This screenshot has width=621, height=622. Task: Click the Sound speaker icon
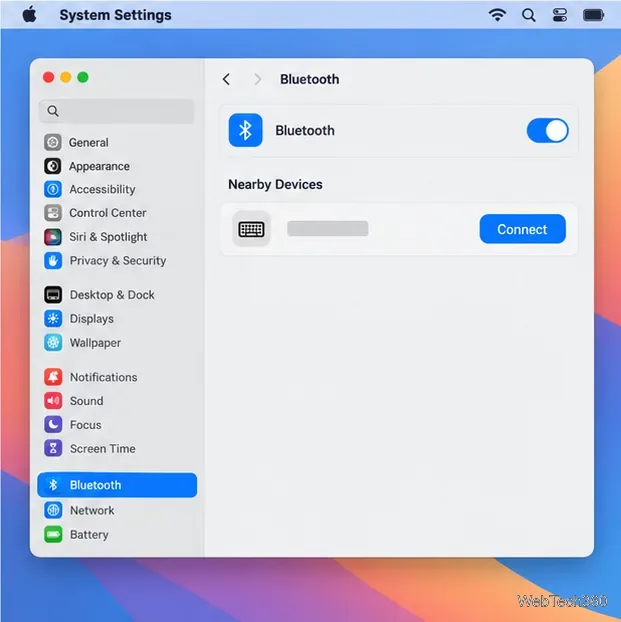tap(53, 401)
